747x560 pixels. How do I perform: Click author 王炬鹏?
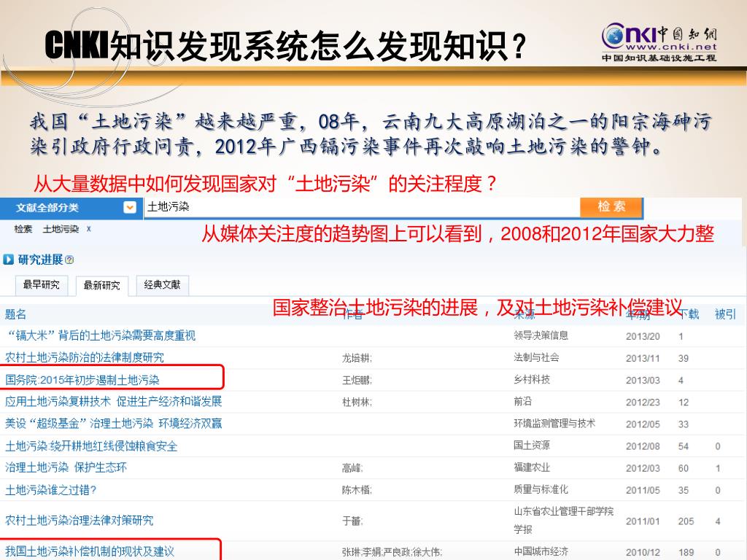[x=357, y=380]
